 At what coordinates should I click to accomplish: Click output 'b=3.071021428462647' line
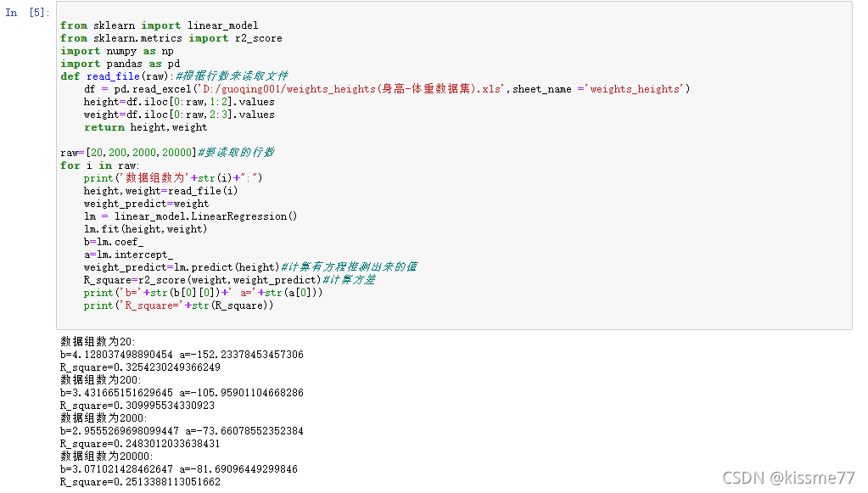179,469
